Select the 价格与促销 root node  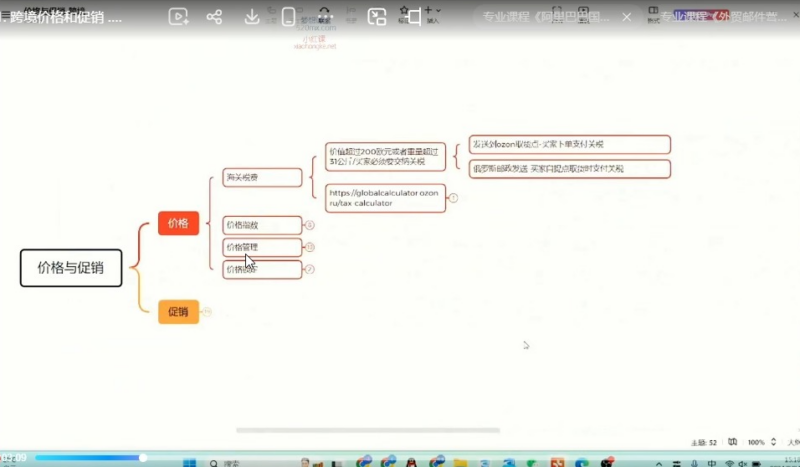[71, 268]
